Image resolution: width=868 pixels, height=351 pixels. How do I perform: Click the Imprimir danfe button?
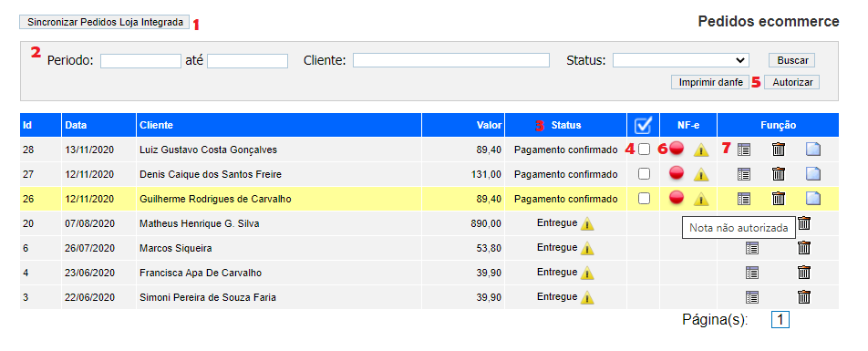[x=710, y=82]
